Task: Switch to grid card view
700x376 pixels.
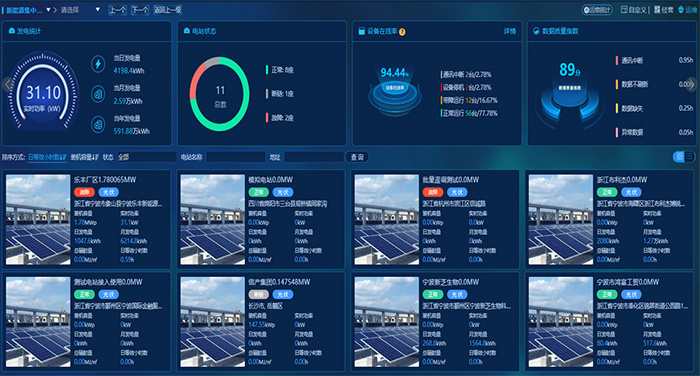Action: (679, 156)
